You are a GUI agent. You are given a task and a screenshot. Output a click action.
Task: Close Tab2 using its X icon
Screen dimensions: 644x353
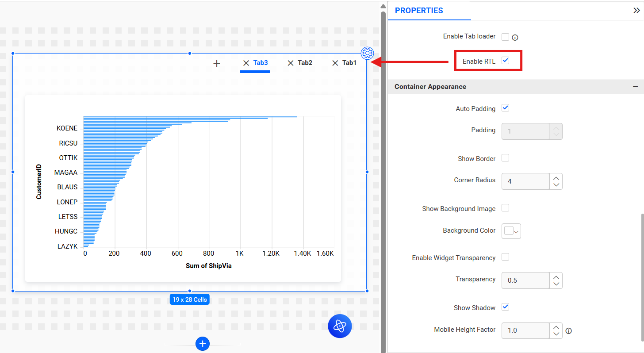(291, 63)
